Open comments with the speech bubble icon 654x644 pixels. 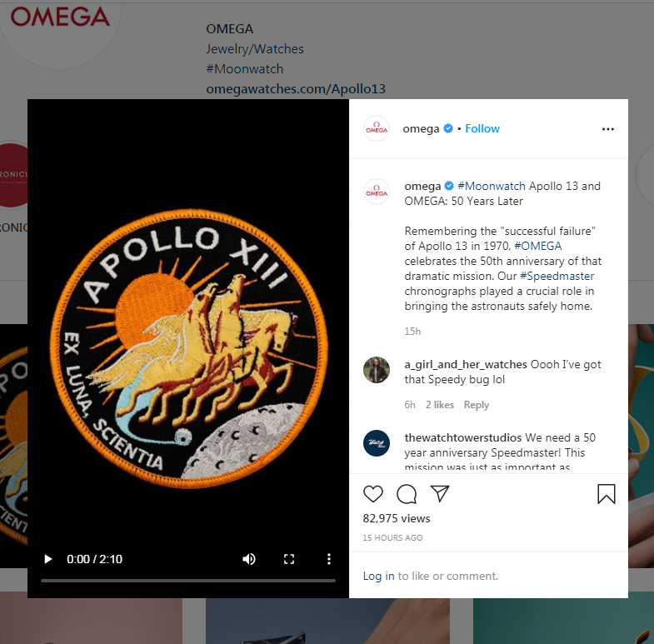point(407,494)
